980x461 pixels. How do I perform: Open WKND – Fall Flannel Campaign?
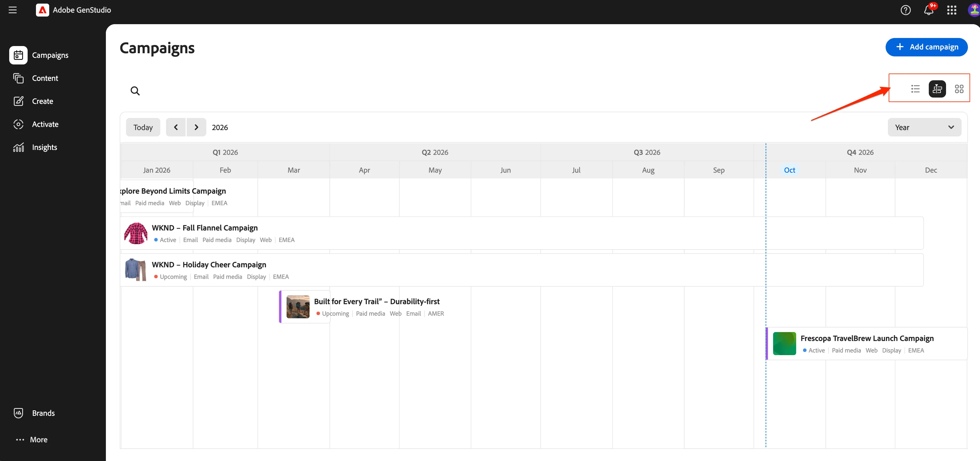click(x=522, y=233)
